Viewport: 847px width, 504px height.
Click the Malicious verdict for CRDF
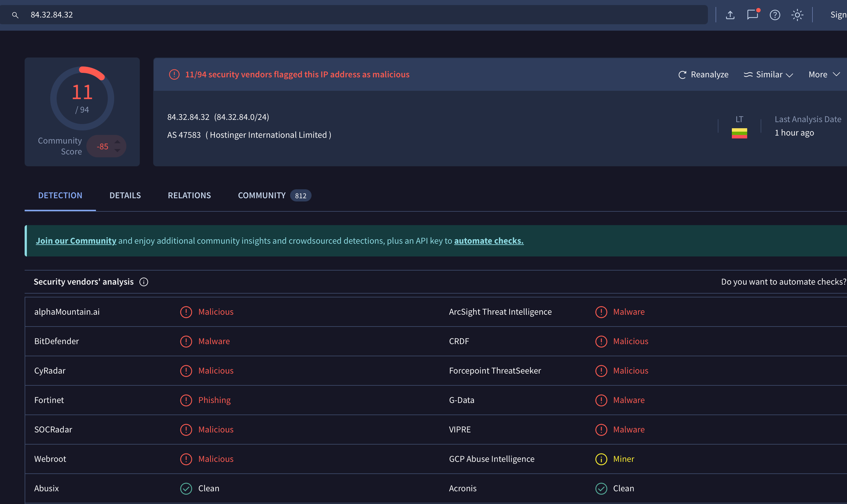631,341
